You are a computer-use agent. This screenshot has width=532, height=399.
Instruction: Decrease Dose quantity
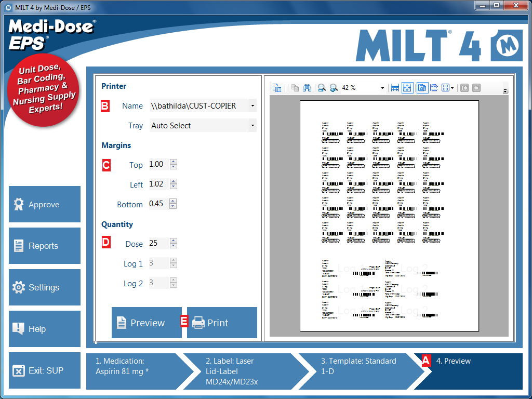click(x=174, y=245)
